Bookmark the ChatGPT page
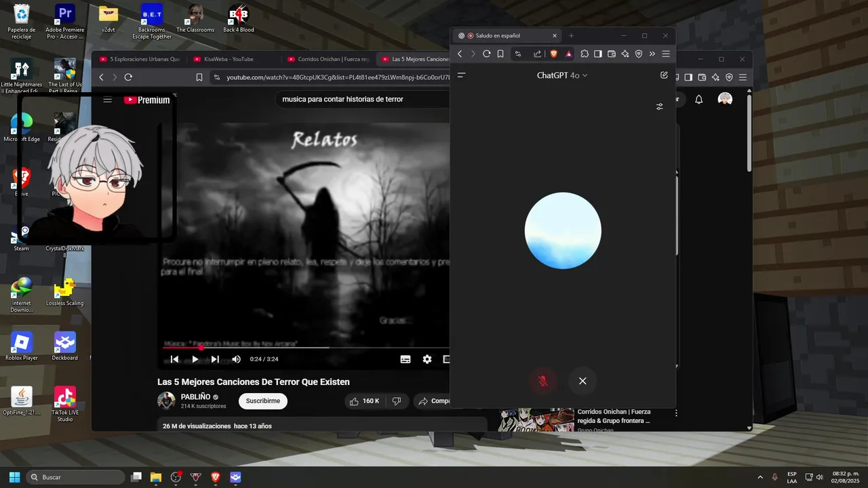 pyautogui.click(x=500, y=54)
